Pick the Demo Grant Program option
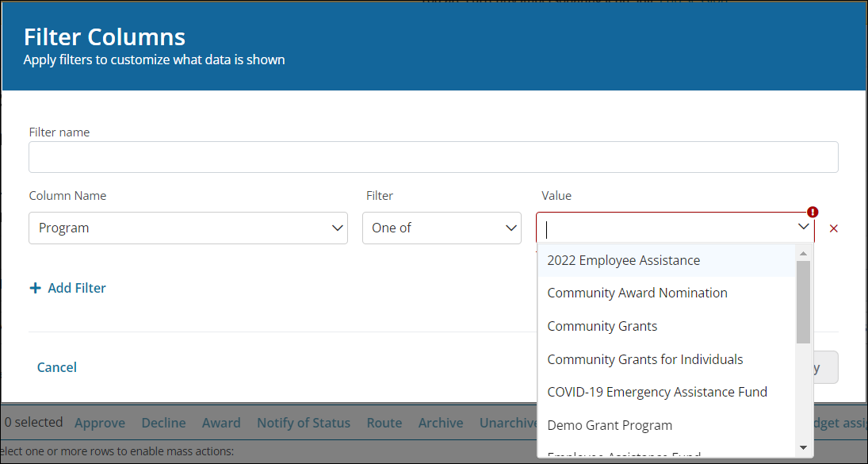Screen dimensions: 868x464 [667, 425]
